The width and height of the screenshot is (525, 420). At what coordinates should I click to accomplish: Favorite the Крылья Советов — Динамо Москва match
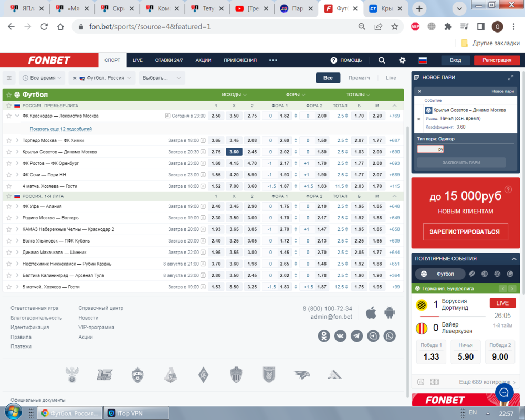pos(9,152)
